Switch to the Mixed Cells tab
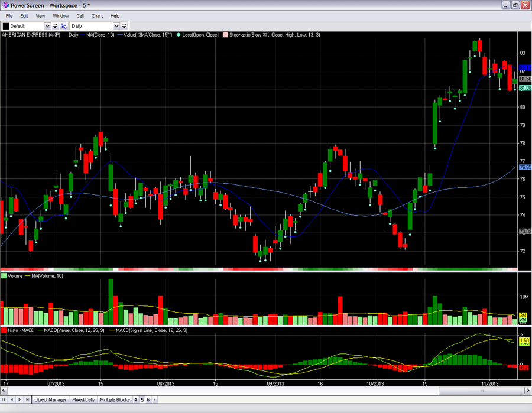 coord(83,400)
